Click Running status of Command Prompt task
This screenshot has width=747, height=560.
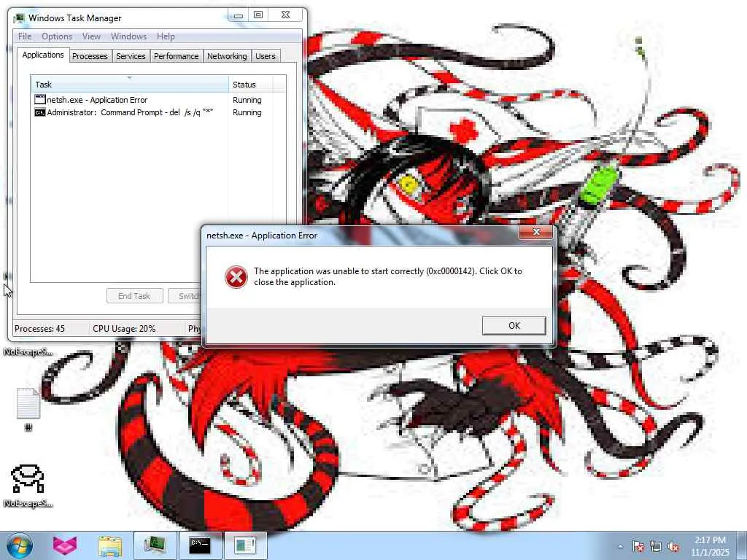pyautogui.click(x=247, y=112)
